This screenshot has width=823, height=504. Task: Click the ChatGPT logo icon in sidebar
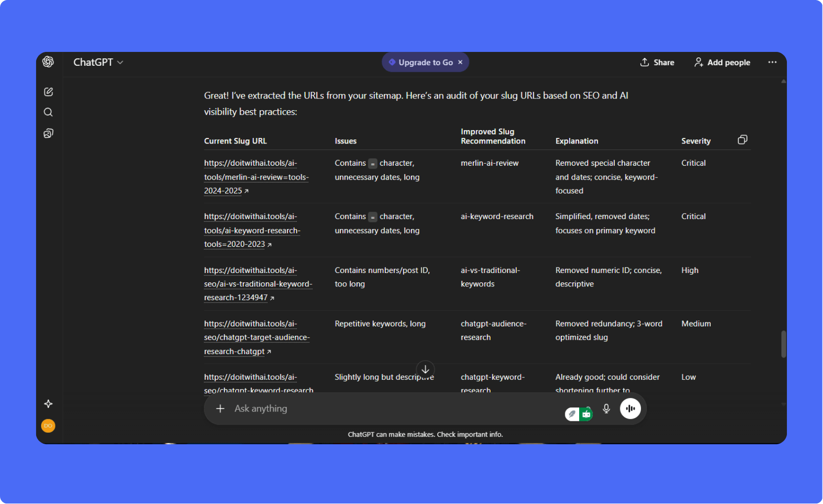pyautogui.click(x=48, y=62)
